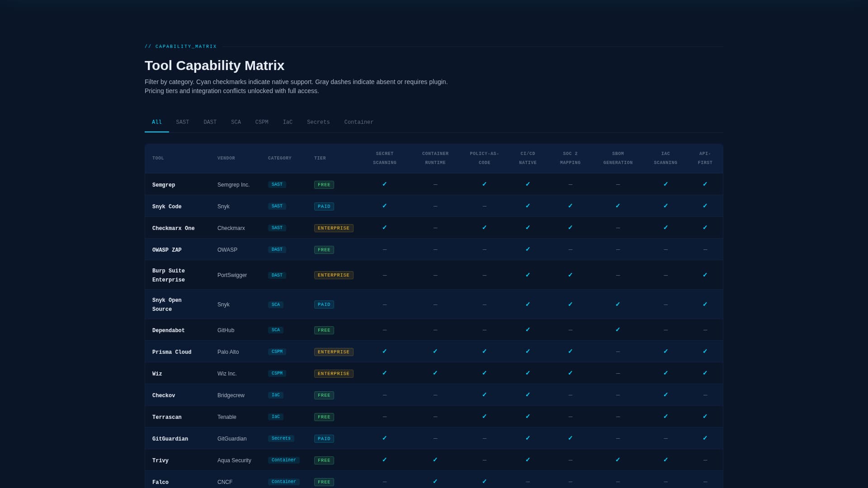Click the SOC 2 Mapping column header
This screenshot has width=868, height=488.
[571, 158]
